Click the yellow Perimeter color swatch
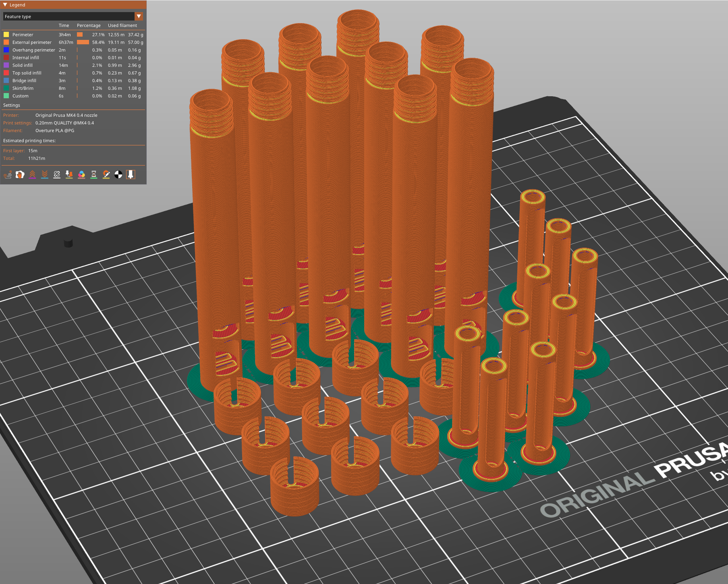The image size is (728, 584). (6, 35)
